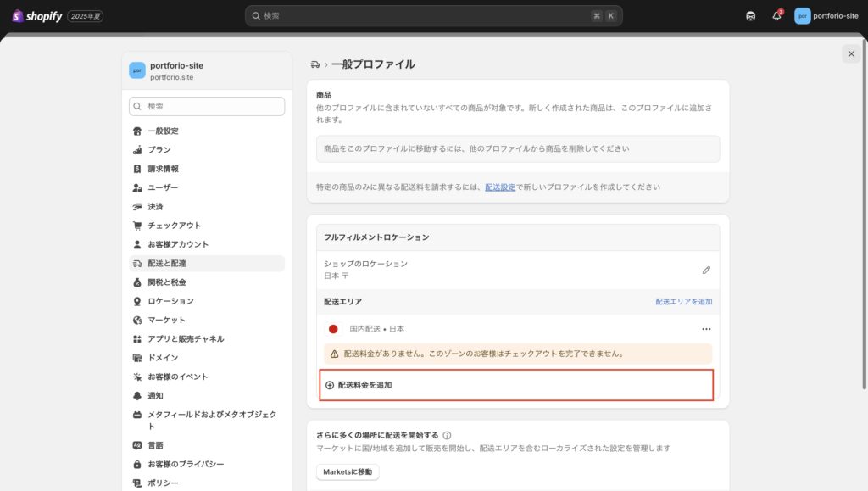Screen dimensions: 868x491
Task: Click the top global search bar
Action: point(433,16)
